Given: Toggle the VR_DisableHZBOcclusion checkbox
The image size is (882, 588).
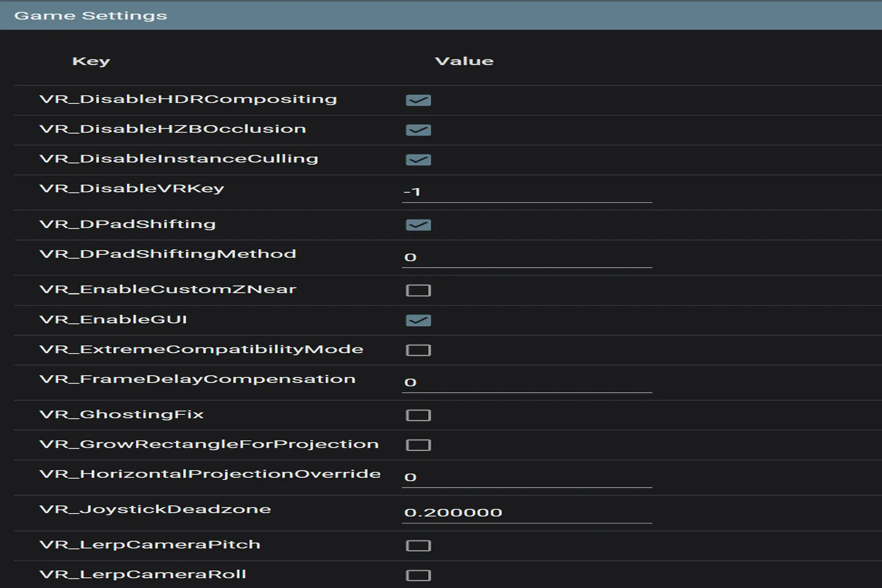Looking at the screenshot, I should tap(418, 130).
